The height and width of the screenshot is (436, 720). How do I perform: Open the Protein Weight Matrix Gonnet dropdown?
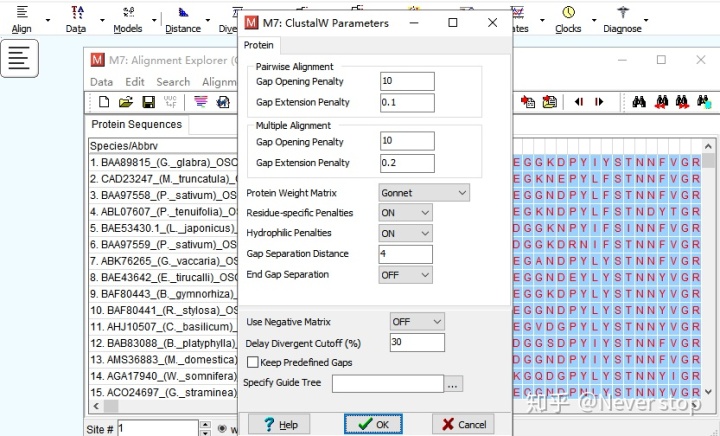click(x=424, y=193)
